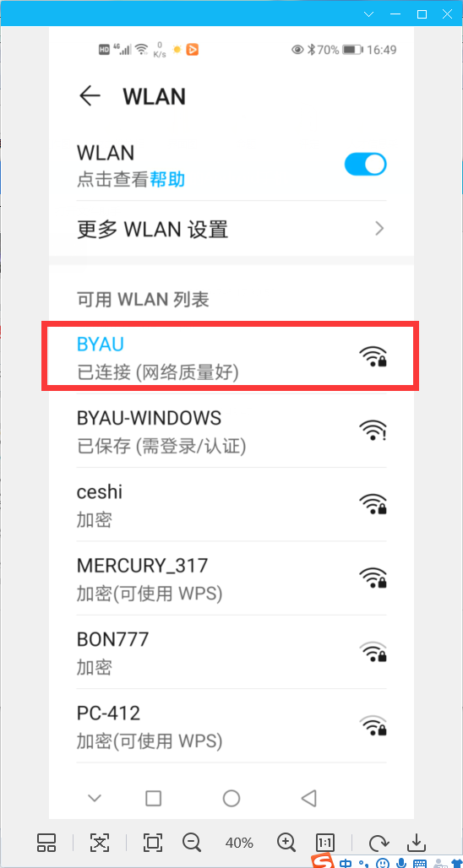Image resolution: width=463 pixels, height=868 pixels.
Task: Zoom out with the minus magnifier
Action: 192,843
